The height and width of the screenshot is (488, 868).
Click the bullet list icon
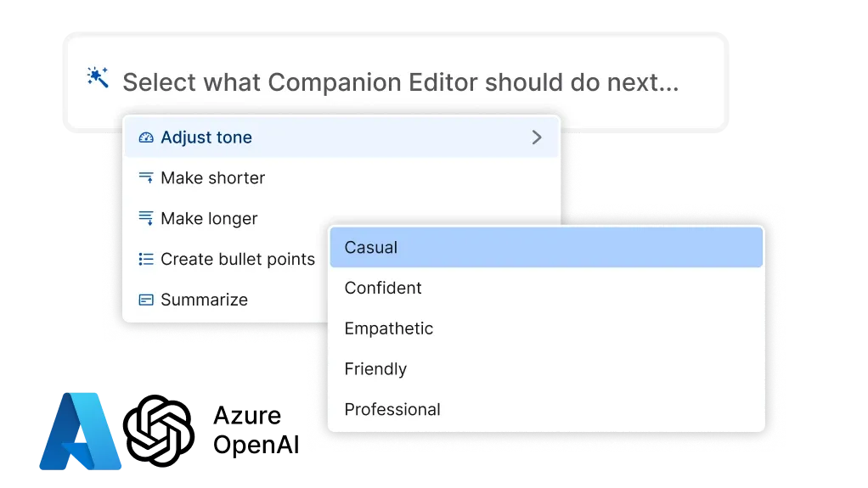[x=146, y=260]
